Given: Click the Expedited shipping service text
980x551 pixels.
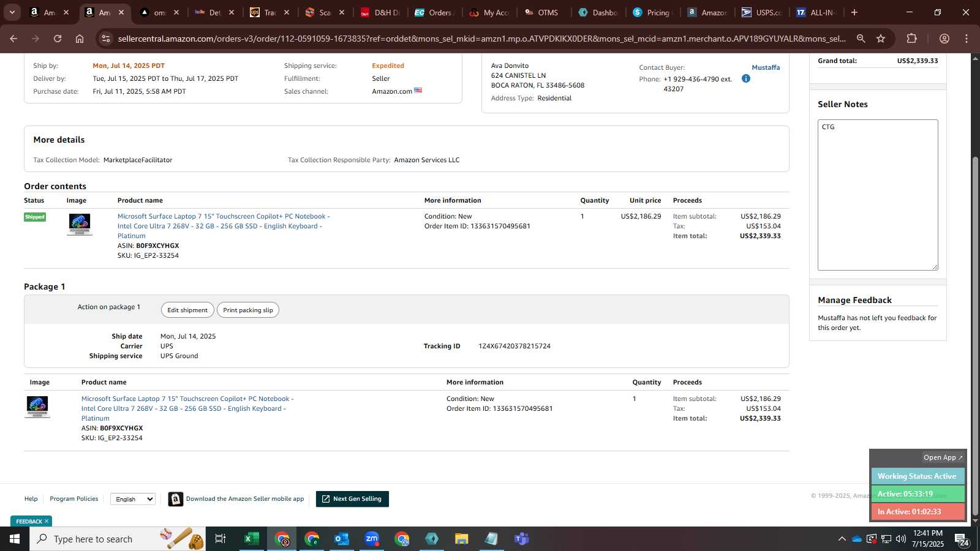Looking at the screenshot, I should pyautogui.click(x=388, y=66).
